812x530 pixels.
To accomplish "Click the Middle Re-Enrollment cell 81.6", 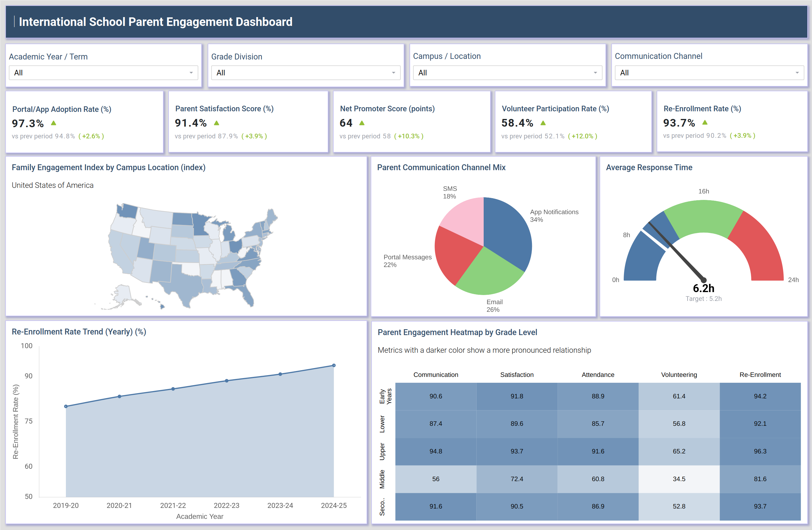I will 760,479.
